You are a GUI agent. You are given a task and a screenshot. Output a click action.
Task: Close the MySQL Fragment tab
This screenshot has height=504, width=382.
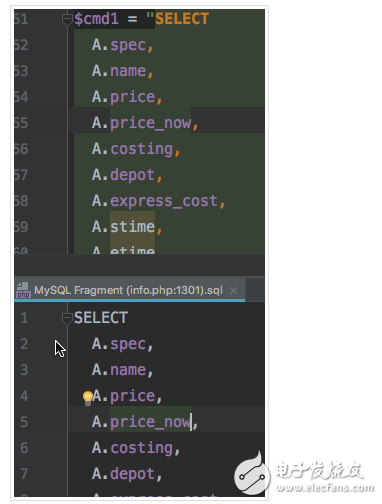click(233, 291)
